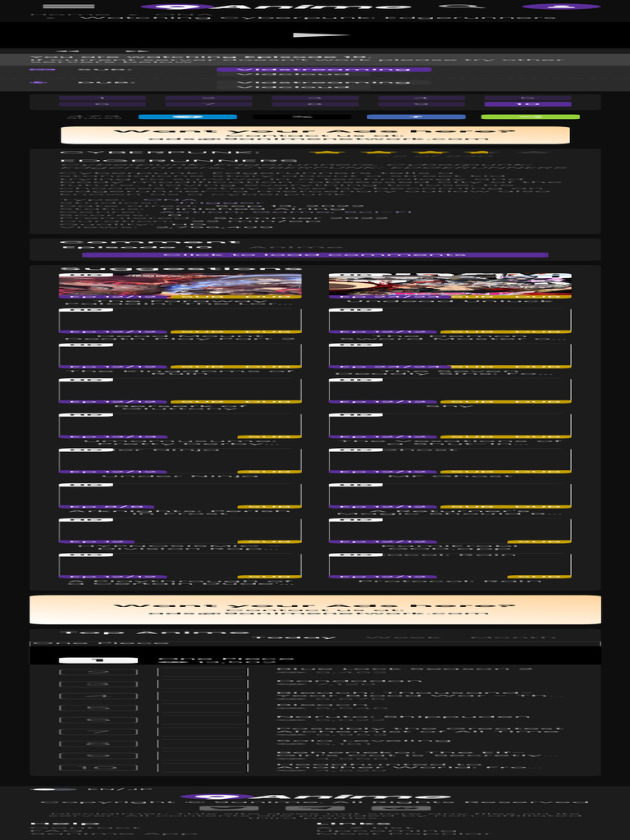Open the Protocol: Rain suggestion title

[x=450, y=581]
